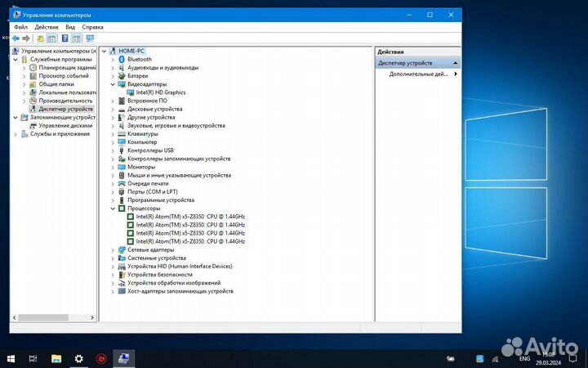Click the Bluetooth device category icon

tap(122, 59)
